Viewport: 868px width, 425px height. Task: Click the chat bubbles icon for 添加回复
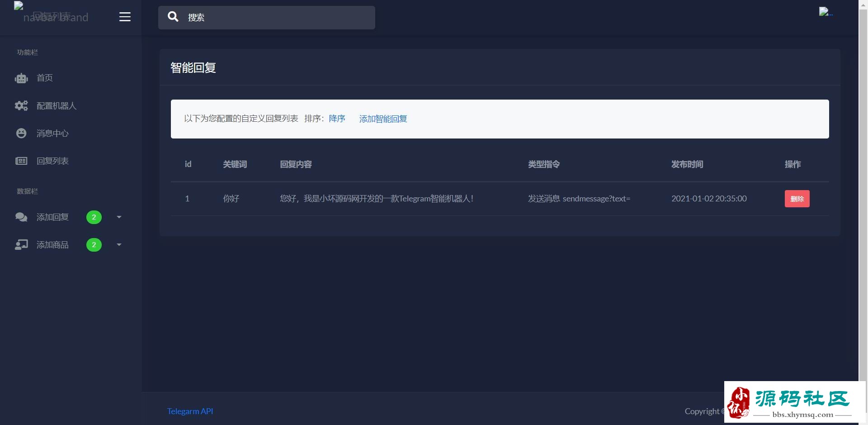pyautogui.click(x=21, y=217)
